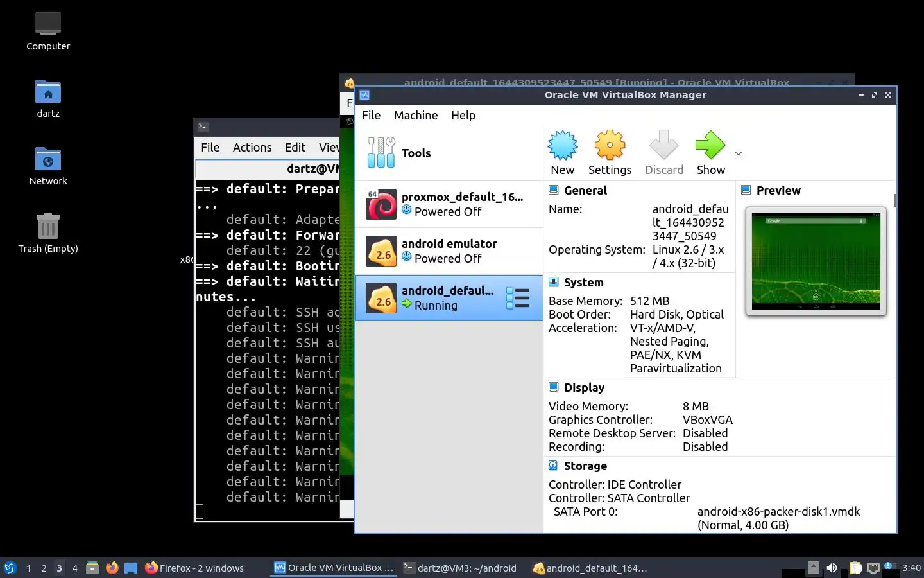The height and width of the screenshot is (578, 924).
Task: Click the VBoxVGA graphics controller value
Action: point(707,420)
